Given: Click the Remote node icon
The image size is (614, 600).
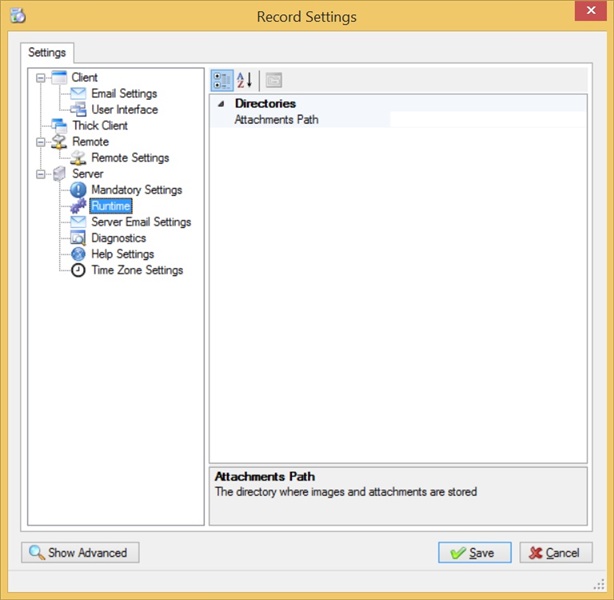Looking at the screenshot, I should (59, 141).
